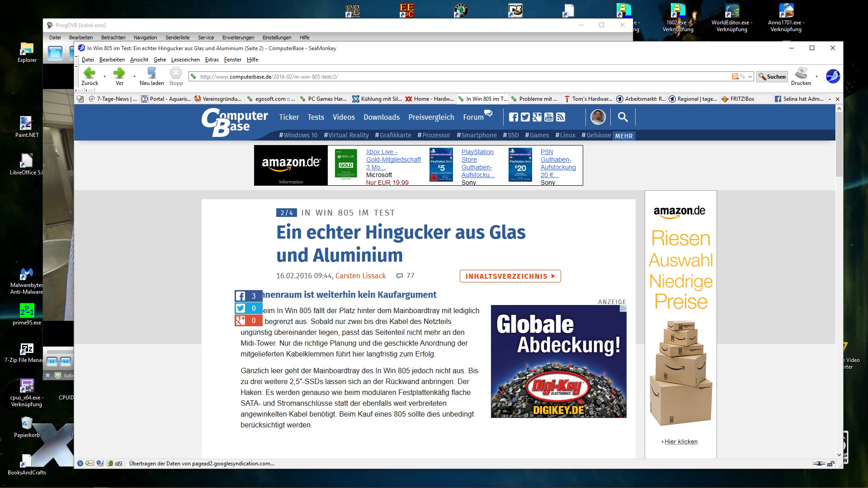The image size is (868, 488).
Task: Open the Back button history dropdown arrow
Action: click(104, 76)
